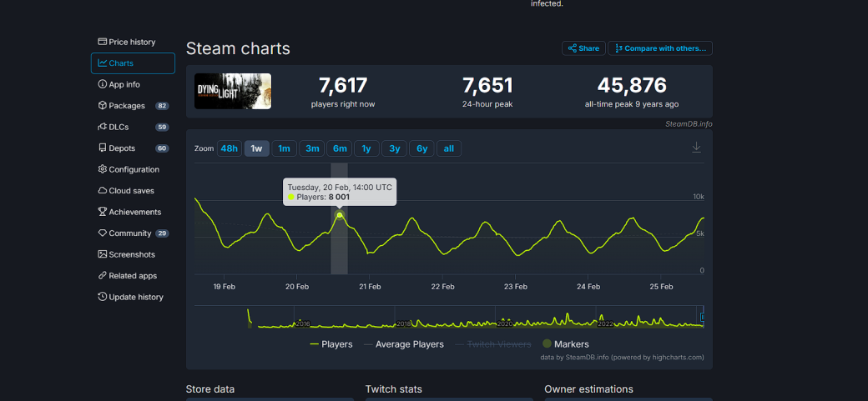Image resolution: width=868 pixels, height=401 pixels.
Task: Click the Dying Light game thumbnail
Action: (233, 91)
